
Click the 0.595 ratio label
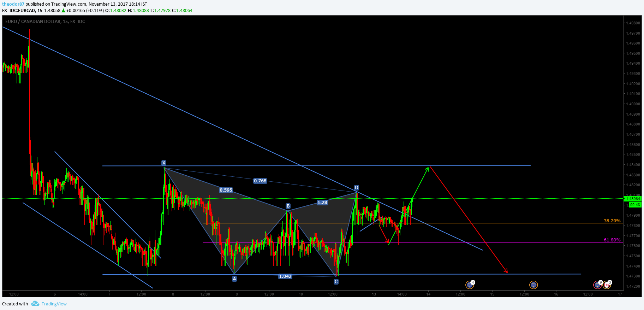tap(226, 190)
